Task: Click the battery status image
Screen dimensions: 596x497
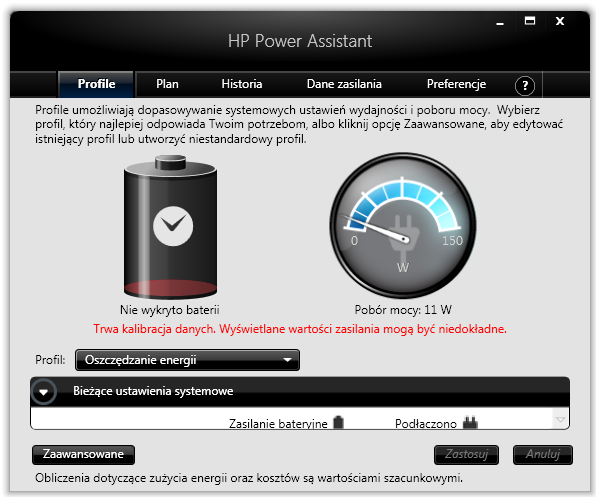Action: (170, 226)
